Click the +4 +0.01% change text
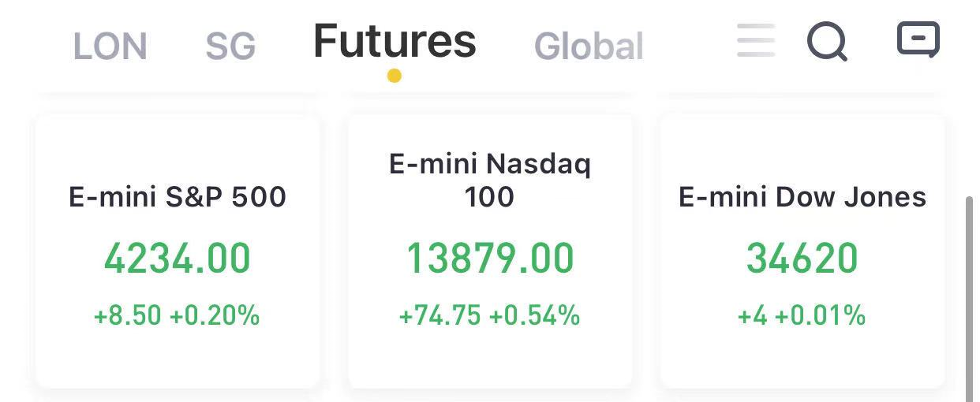980x402 pixels. click(802, 316)
